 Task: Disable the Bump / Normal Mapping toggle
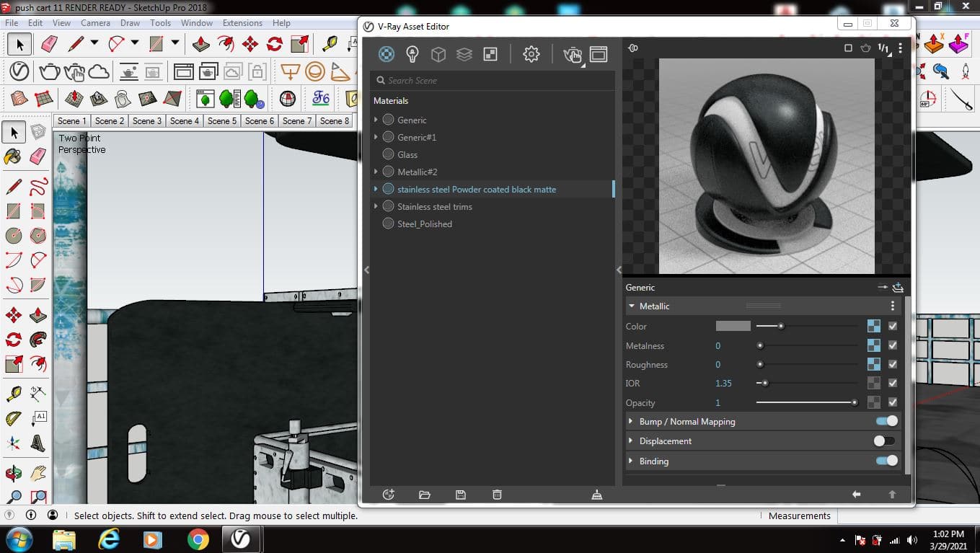pos(886,421)
